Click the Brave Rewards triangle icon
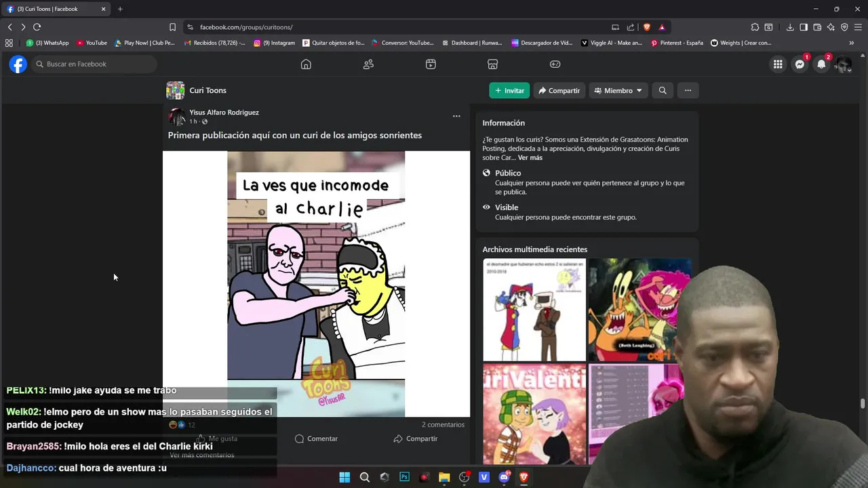The height and width of the screenshot is (488, 868). click(662, 27)
